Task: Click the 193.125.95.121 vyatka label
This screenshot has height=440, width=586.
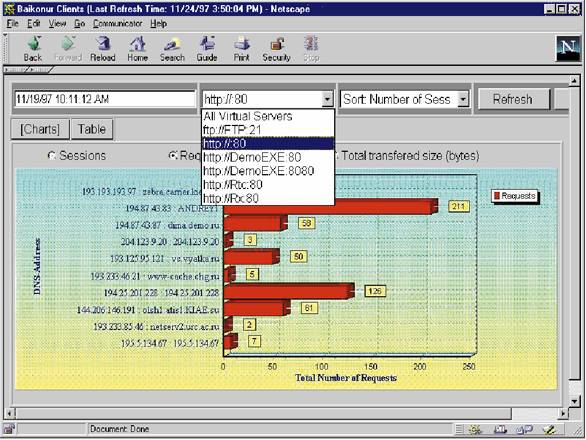Action: tap(164, 259)
